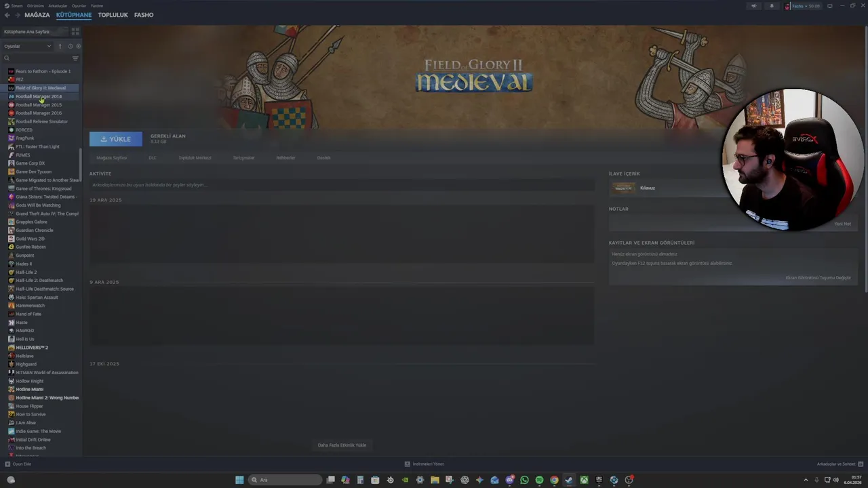Image resolution: width=868 pixels, height=488 pixels.
Task: Click Daha Fazla Etkinlik Yükle button
Action: point(342,445)
